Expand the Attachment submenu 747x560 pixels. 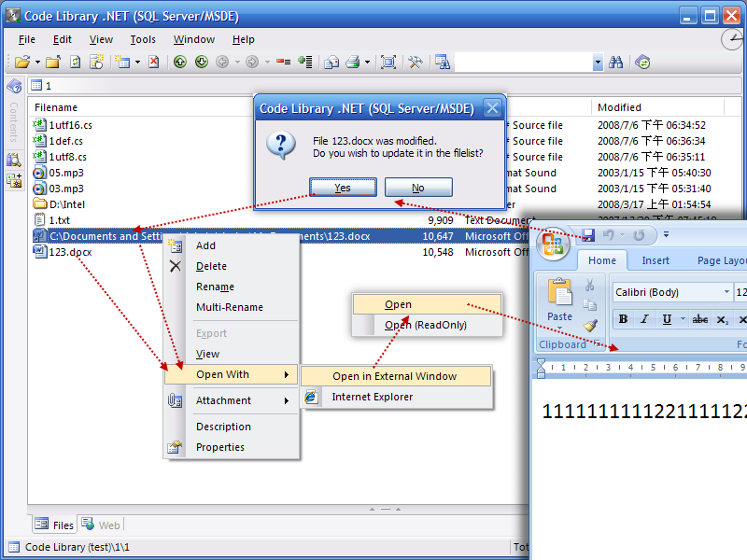click(x=232, y=400)
